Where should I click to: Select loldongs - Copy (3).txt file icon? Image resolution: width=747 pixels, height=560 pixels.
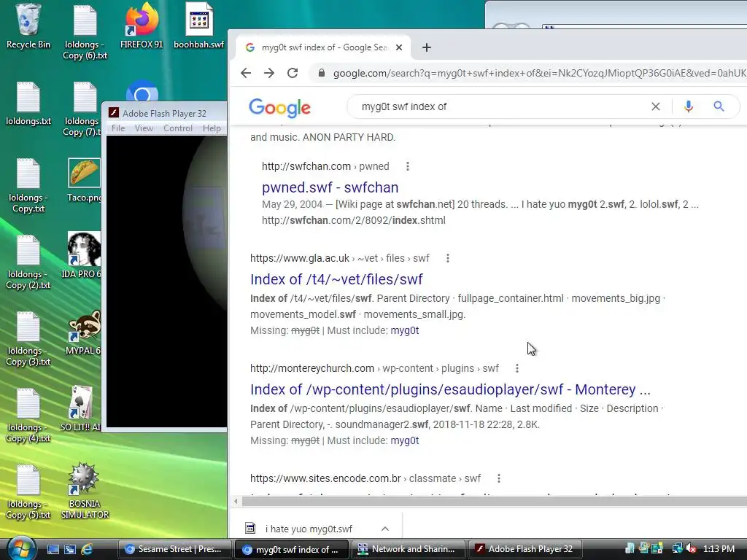pyautogui.click(x=28, y=339)
